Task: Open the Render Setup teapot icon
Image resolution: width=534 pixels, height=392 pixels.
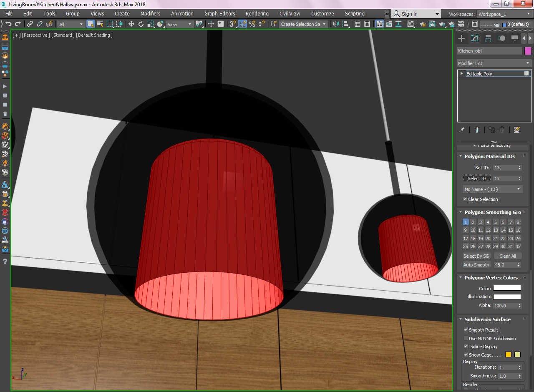Action: click(x=423, y=24)
